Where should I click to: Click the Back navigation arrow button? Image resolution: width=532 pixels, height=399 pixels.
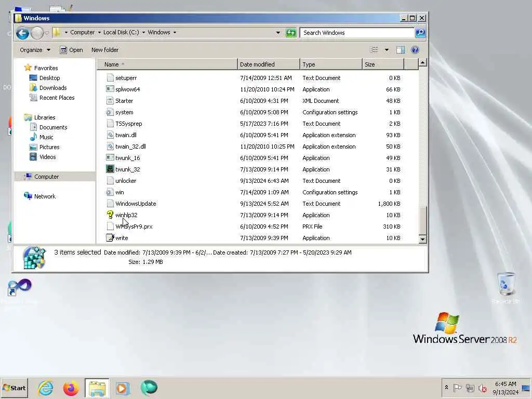[23, 33]
